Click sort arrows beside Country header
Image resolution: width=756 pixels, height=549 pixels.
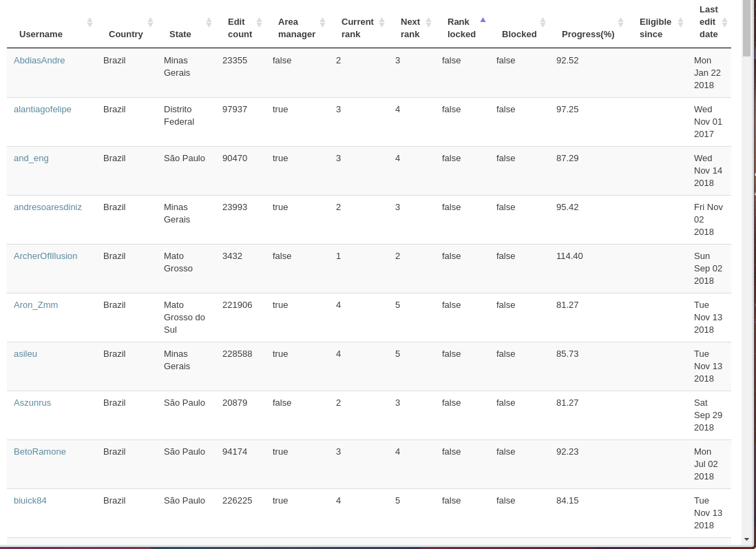click(150, 23)
